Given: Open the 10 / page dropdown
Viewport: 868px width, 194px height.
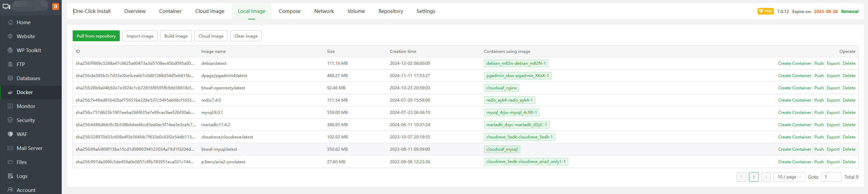Looking at the screenshot, I should tap(789, 177).
